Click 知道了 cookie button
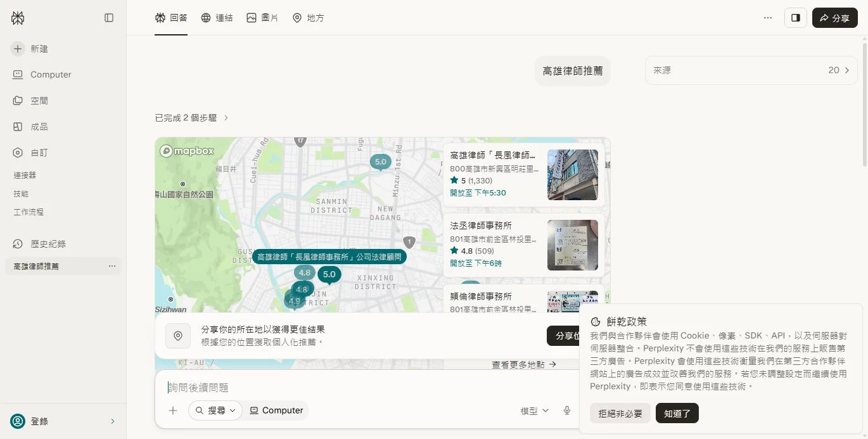 pos(677,414)
